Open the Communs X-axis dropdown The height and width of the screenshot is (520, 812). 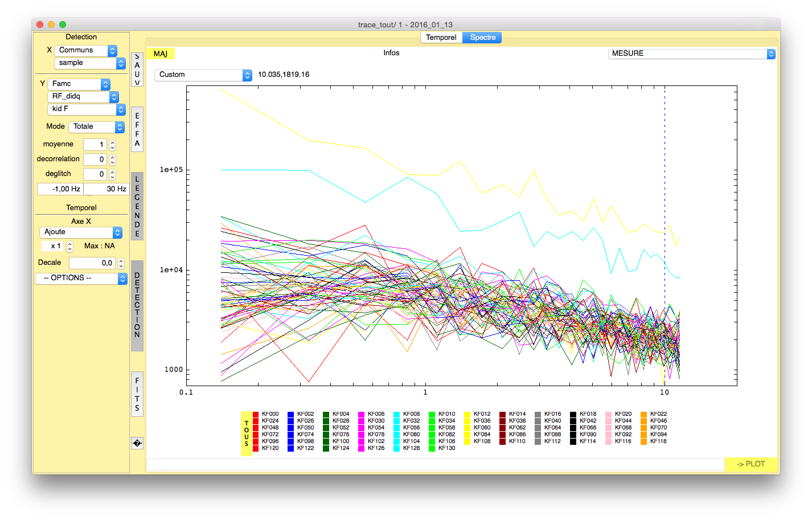click(x=85, y=51)
